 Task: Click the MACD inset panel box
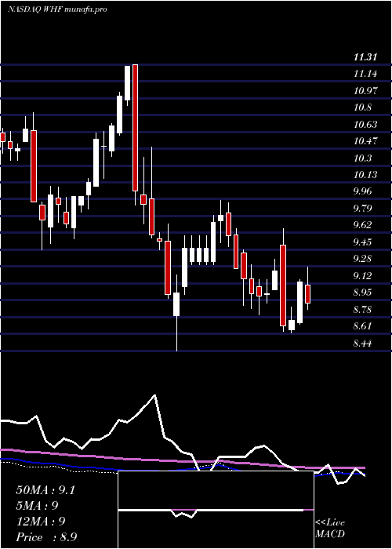[x=216, y=510]
